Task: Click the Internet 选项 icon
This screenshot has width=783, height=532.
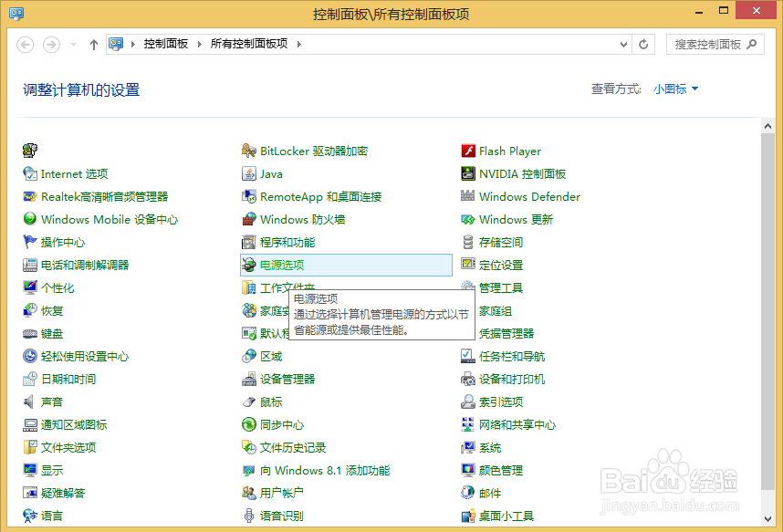Action: (30, 174)
